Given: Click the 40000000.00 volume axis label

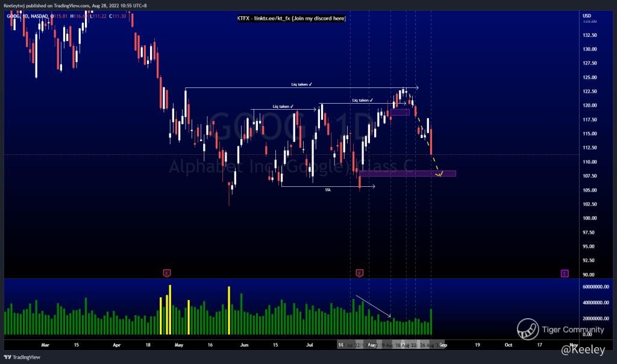Looking at the screenshot, I should (x=595, y=303).
